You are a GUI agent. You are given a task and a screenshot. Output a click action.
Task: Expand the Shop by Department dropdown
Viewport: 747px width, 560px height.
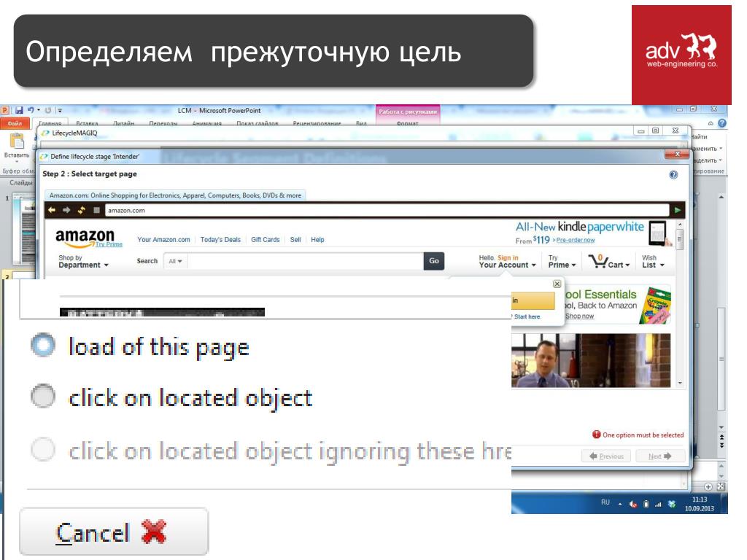[x=83, y=262]
